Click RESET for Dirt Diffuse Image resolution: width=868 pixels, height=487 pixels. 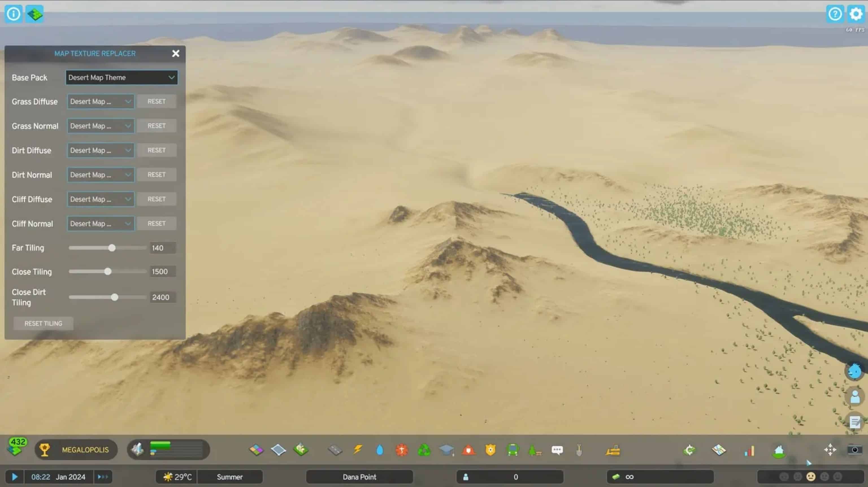point(156,150)
